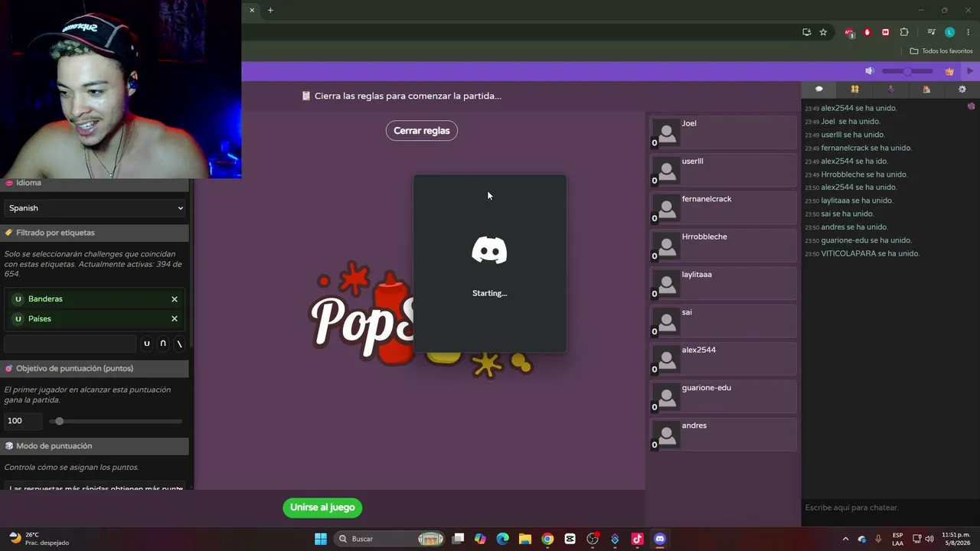This screenshot has width=980, height=551.
Task: Remove the Países tag
Action: point(175,319)
